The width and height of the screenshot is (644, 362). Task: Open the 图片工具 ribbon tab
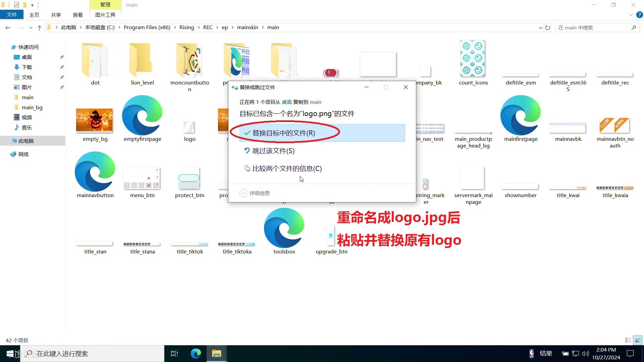(x=105, y=15)
